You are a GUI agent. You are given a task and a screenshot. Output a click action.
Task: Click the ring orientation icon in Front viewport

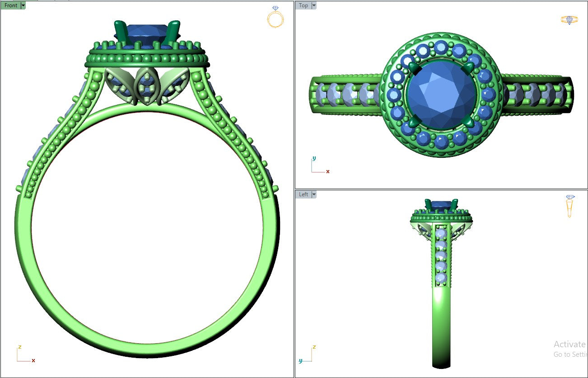click(275, 17)
